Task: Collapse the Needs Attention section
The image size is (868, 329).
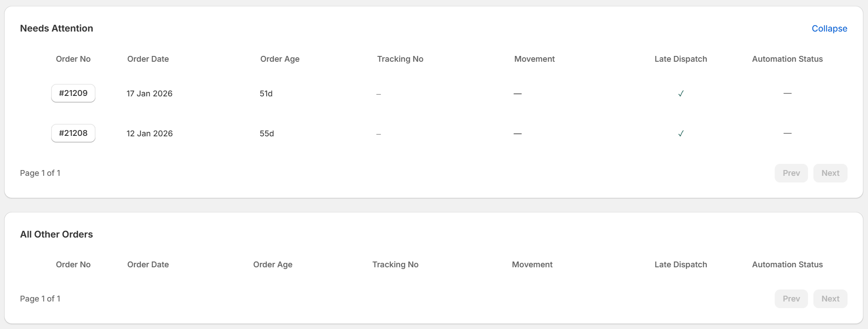Action: coord(829,28)
